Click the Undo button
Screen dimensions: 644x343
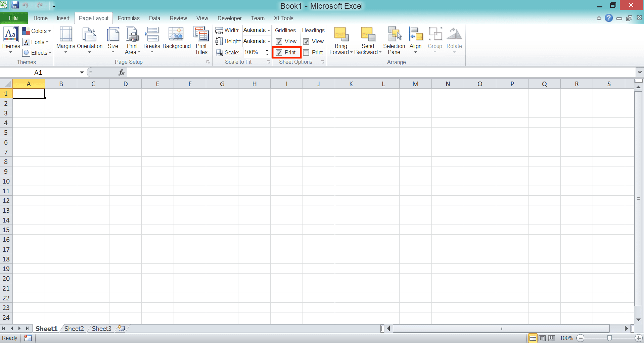26,5
